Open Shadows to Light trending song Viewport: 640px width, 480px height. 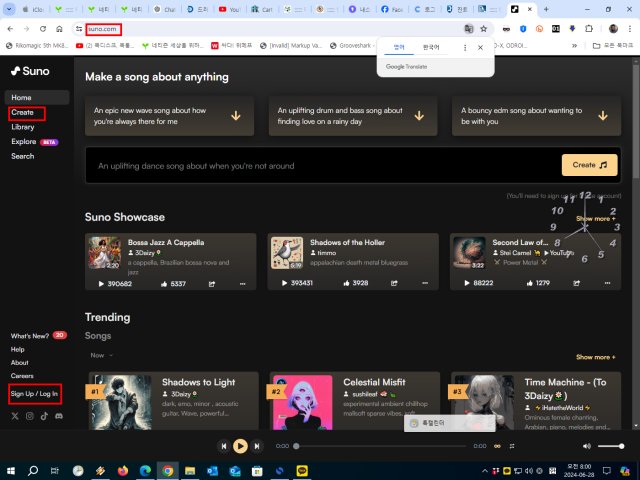tap(198, 382)
